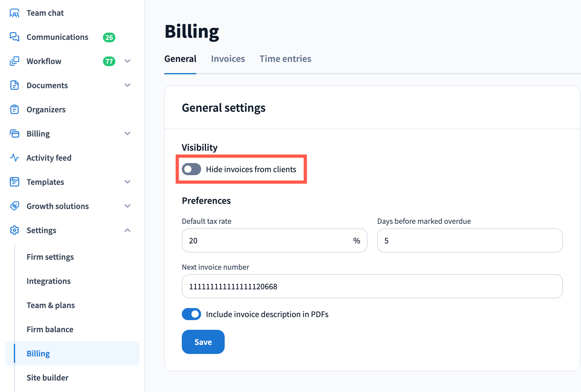The height and width of the screenshot is (392, 581).
Task: Collapse the Settings section chevron
Action: pyautogui.click(x=127, y=230)
